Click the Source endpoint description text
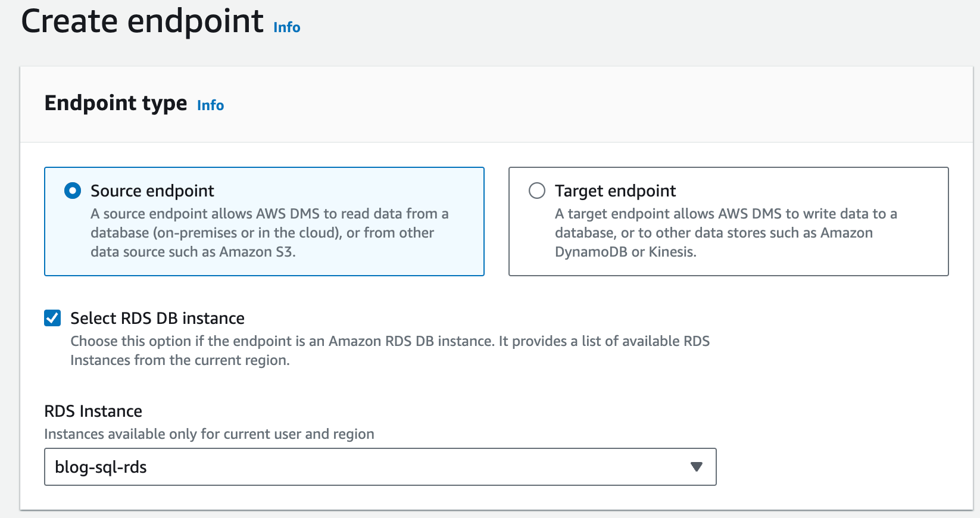 [270, 233]
